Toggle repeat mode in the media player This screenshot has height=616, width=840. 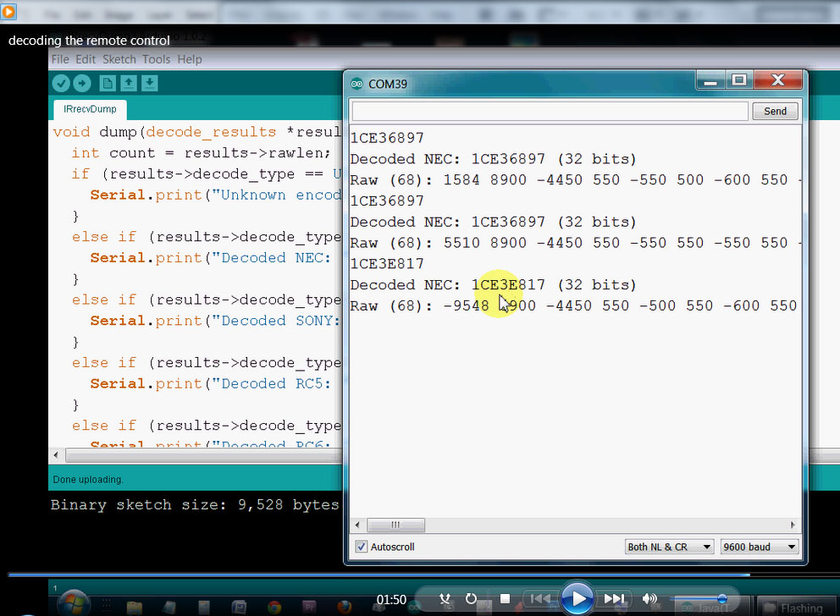click(x=471, y=599)
